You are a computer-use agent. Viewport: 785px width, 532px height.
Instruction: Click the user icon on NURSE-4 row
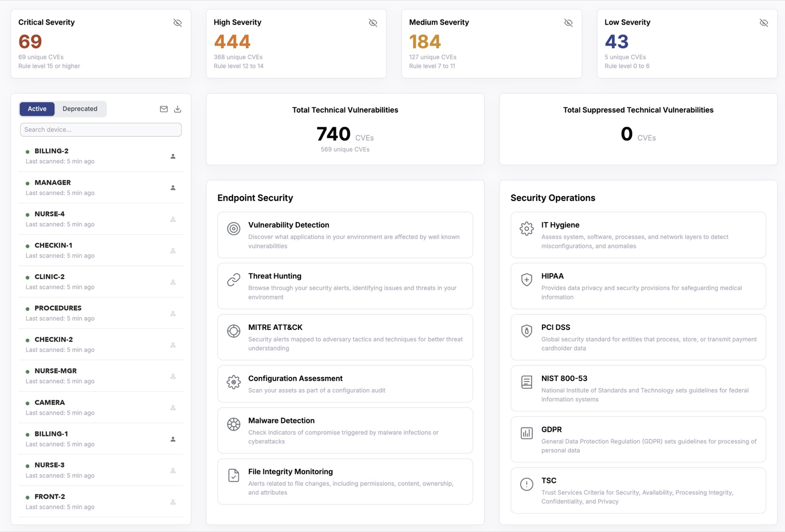[x=173, y=219]
